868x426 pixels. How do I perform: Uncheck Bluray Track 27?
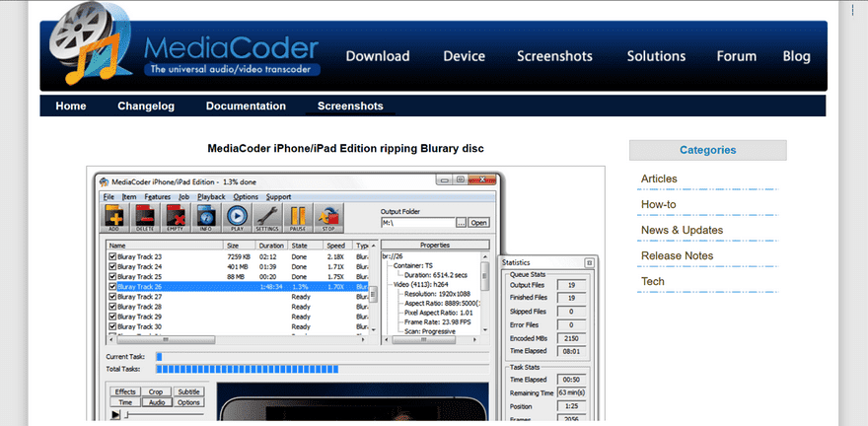pyautogui.click(x=112, y=297)
